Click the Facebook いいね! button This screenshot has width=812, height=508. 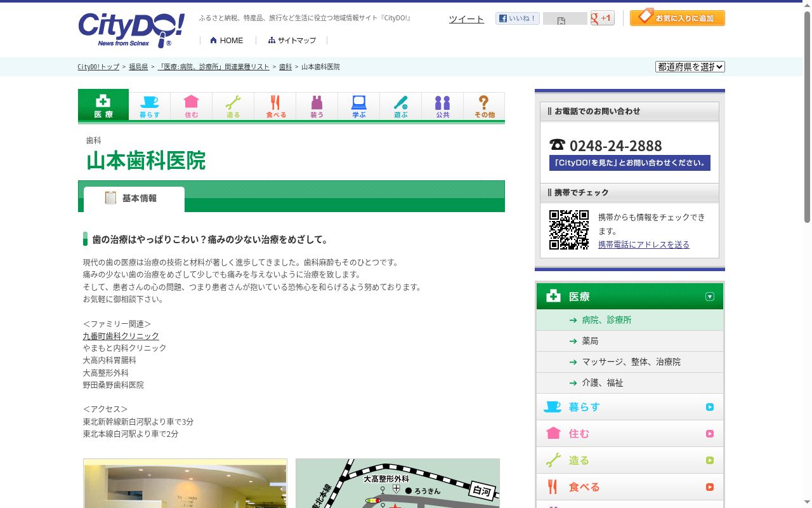point(518,18)
